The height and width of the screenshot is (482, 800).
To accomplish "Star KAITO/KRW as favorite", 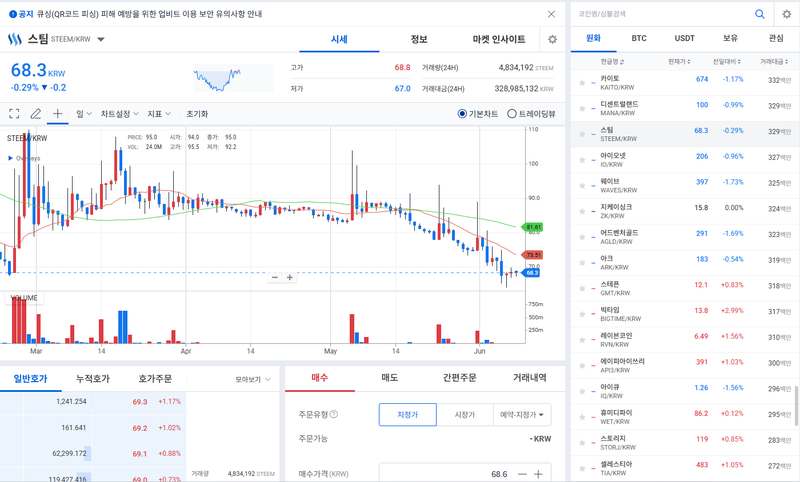I will coord(582,83).
